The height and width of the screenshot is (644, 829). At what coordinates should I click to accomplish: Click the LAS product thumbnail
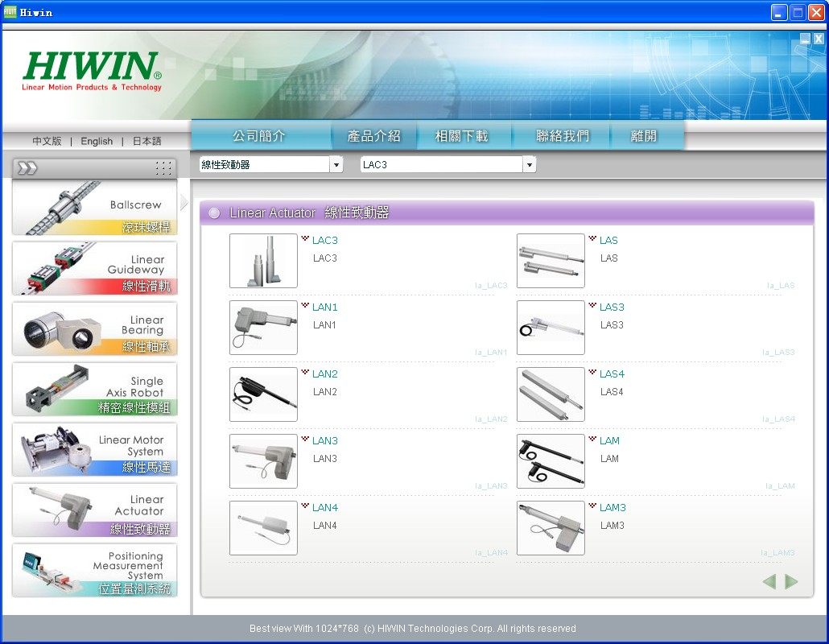pyautogui.click(x=551, y=261)
